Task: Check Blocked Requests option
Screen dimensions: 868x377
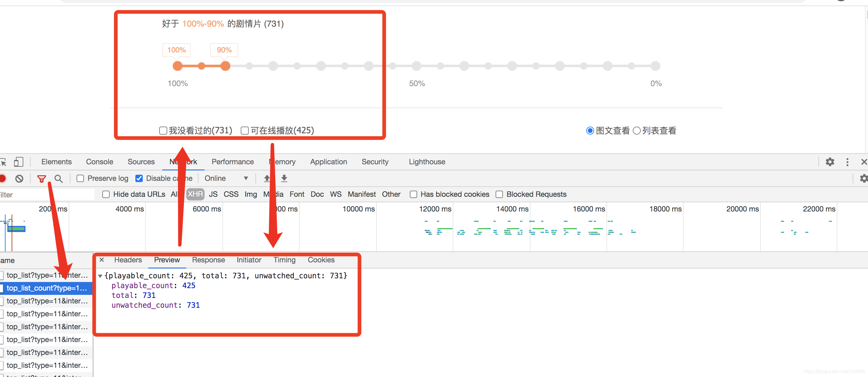Action: click(x=499, y=194)
